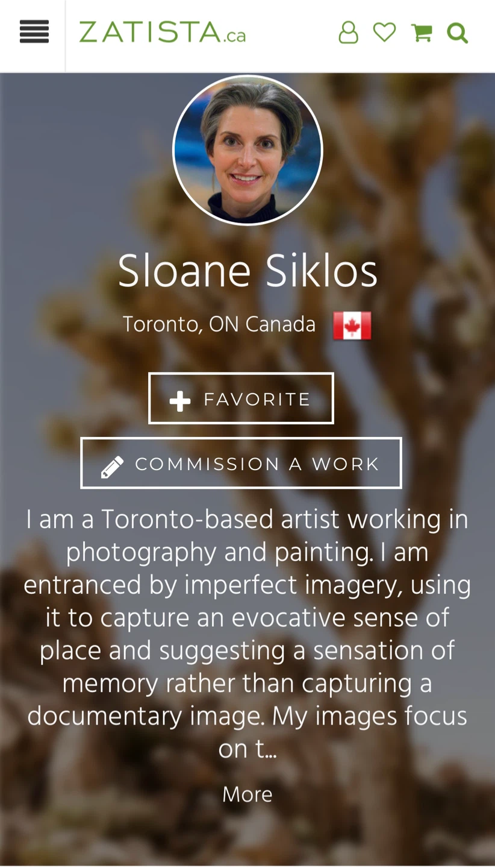Click the word 'photography' in the bio

141,553
